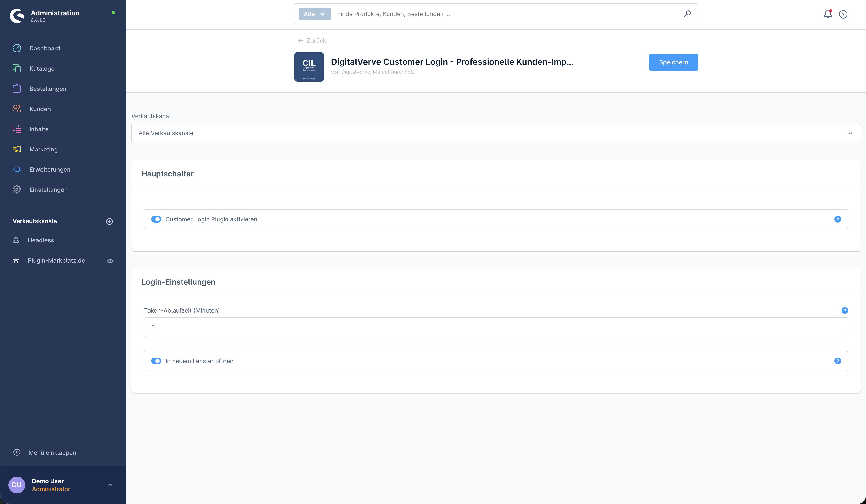Click eye icon next to Plugin-Markplatz.de
The image size is (866, 504).
[110, 261]
